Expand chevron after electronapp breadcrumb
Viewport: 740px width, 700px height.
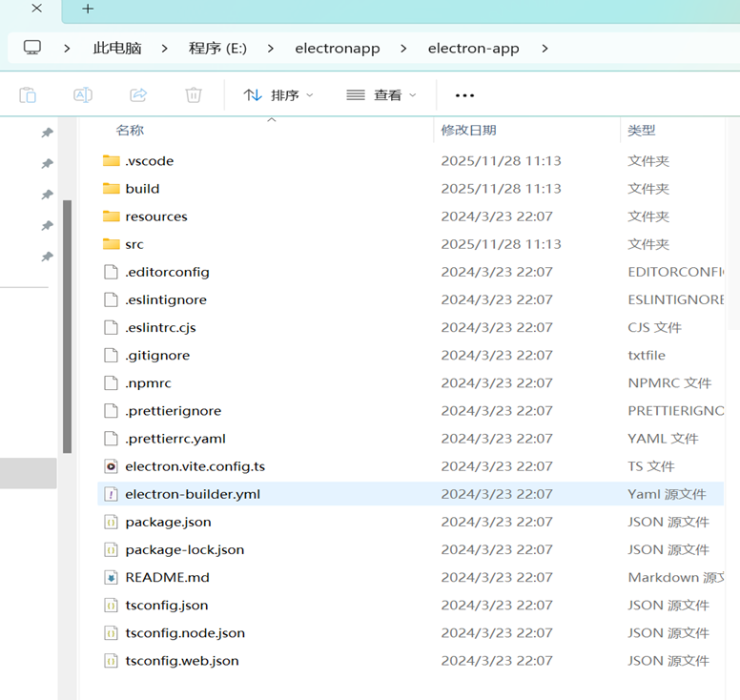click(x=403, y=48)
